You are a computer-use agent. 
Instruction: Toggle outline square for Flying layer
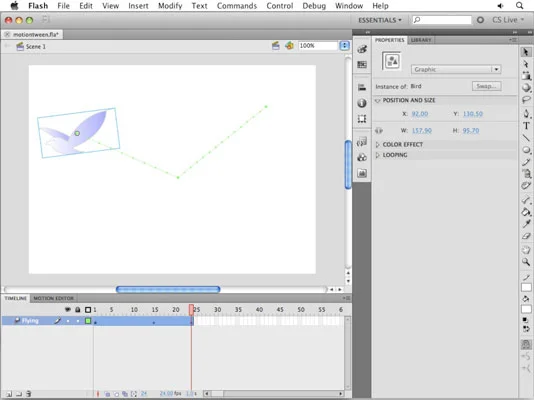(x=88, y=321)
